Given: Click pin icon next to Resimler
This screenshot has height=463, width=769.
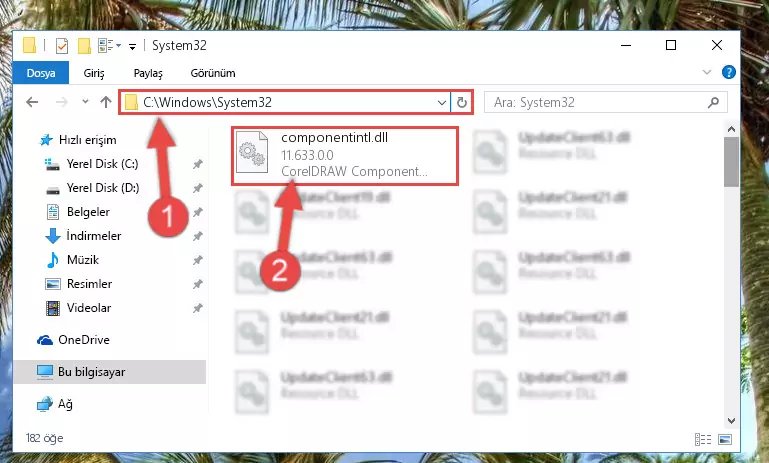Looking at the screenshot, I should [x=197, y=284].
